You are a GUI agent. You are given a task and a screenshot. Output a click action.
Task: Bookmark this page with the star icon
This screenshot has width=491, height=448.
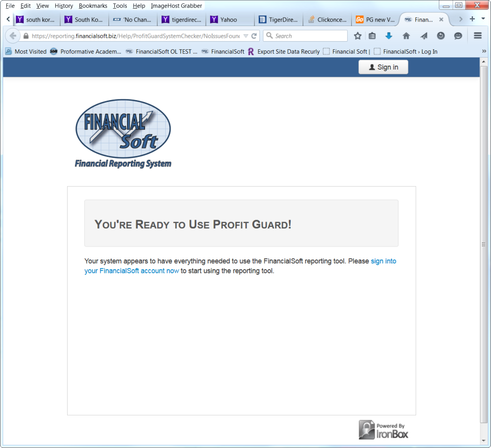[x=358, y=36]
